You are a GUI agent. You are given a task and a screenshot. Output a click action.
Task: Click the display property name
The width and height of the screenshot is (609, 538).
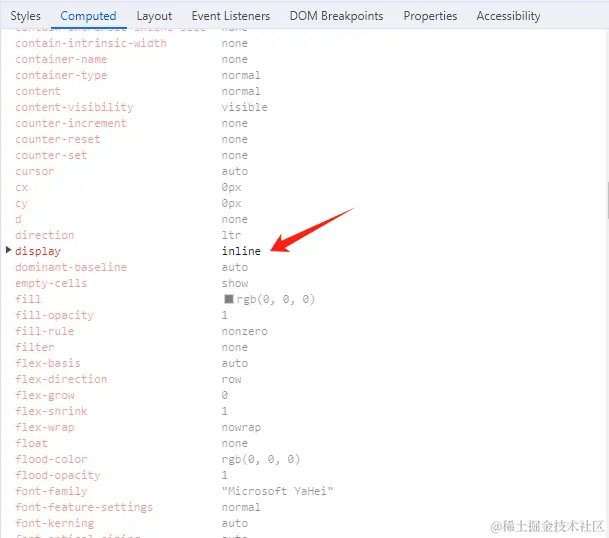38,251
